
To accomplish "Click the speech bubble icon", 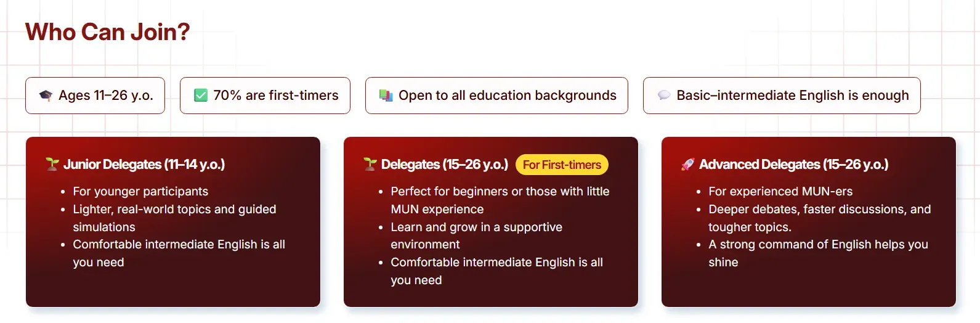I will [664, 96].
